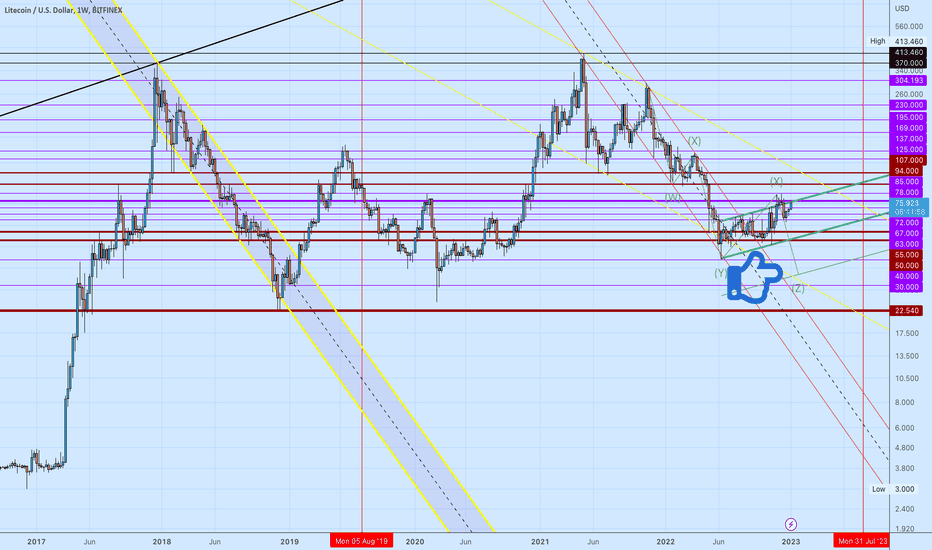This screenshot has height=550, width=932.
Task: Select the red 50.000 price label
Action: (908, 265)
